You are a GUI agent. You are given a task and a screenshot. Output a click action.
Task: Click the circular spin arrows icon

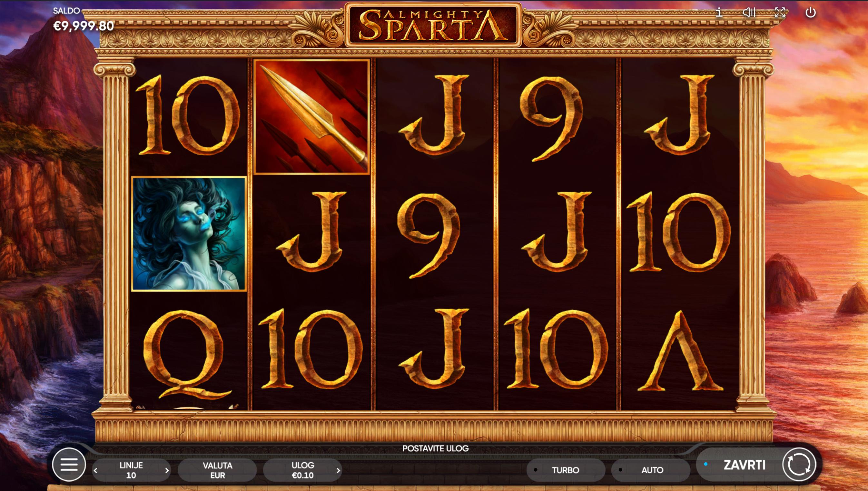pyautogui.click(x=799, y=464)
